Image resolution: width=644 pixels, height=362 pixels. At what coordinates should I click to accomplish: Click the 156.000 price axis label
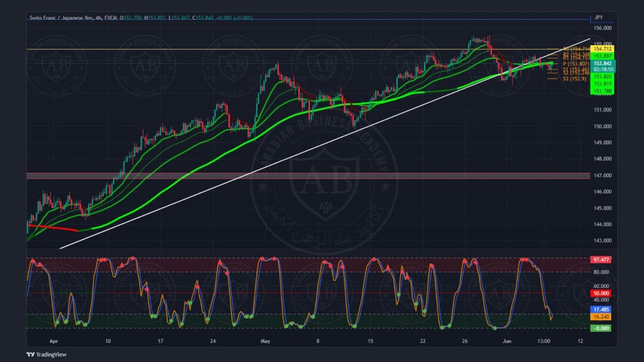pos(602,28)
